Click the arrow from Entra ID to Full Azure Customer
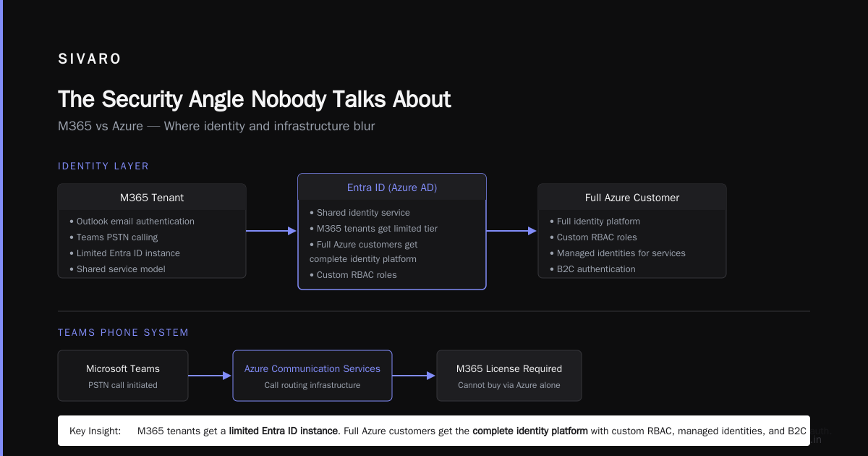The height and width of the screenshot is (456, 868). pyautogui.click(x=511, y=231)
